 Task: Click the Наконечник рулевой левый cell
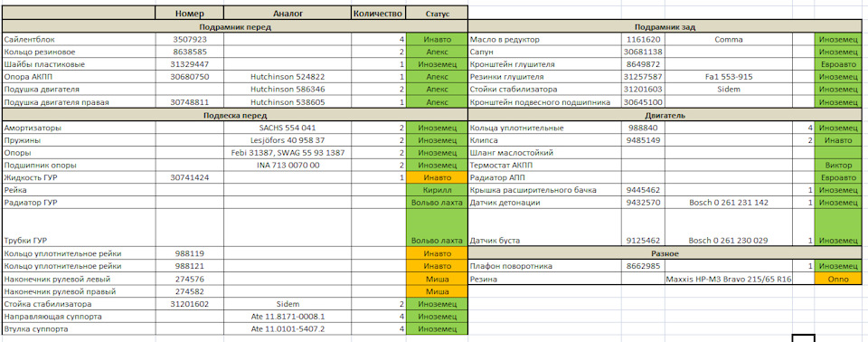[80, 279]
